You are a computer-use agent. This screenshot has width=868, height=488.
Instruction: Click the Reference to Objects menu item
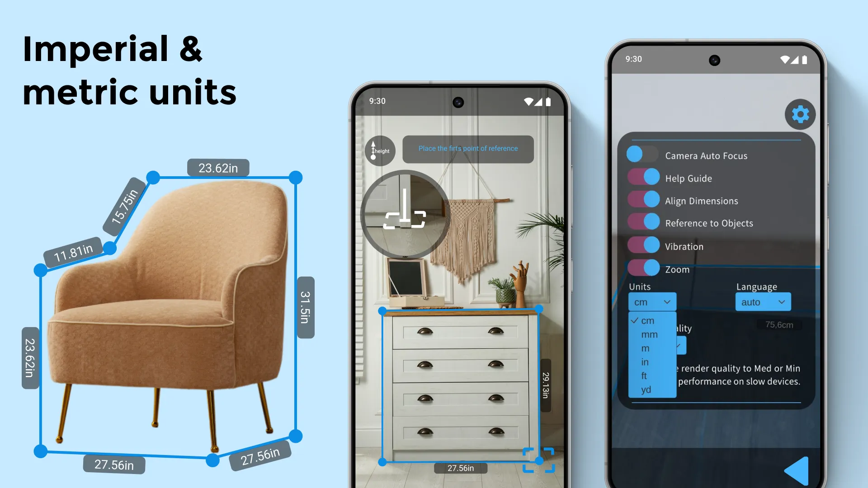point(709,223)
